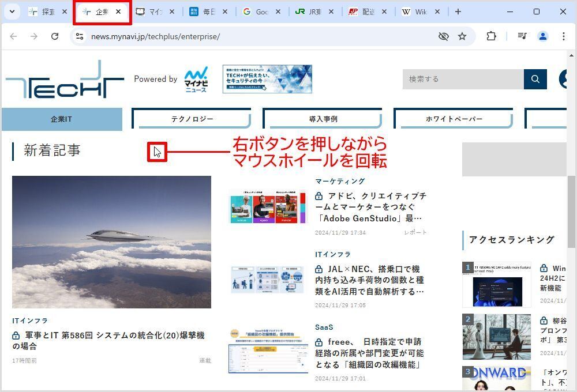
Task: Switch to the Wikipedia tab
Action: [415, 12]
